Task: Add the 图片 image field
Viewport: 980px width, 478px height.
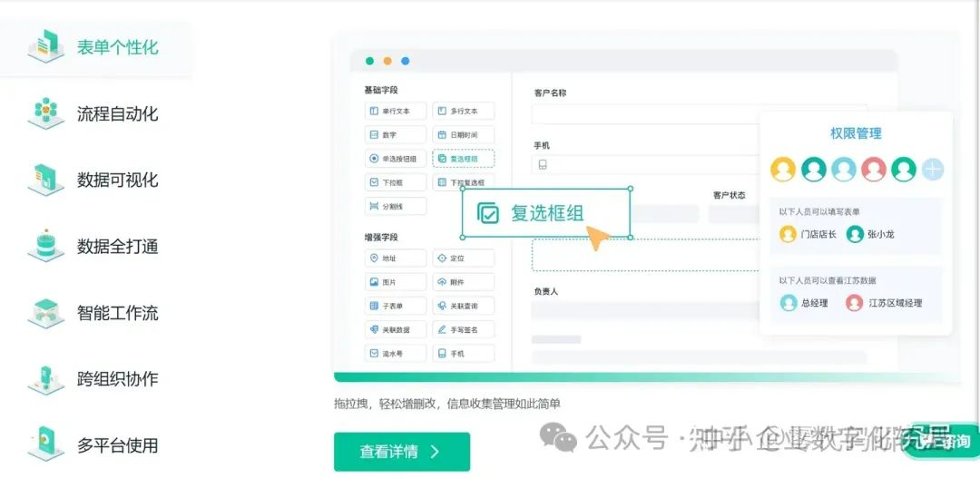Action: 396,282
